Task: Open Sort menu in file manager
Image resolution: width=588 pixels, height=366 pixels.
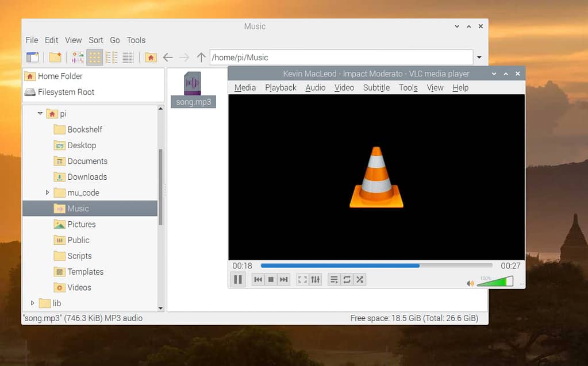Action: pyautogui.click(x=95, y=40)
